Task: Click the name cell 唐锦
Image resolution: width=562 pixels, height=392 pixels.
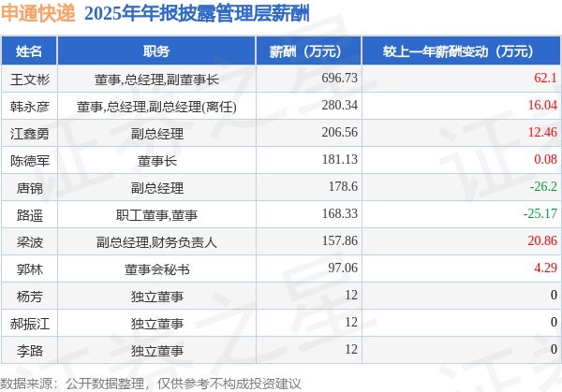Action: (x=30, y=188)
